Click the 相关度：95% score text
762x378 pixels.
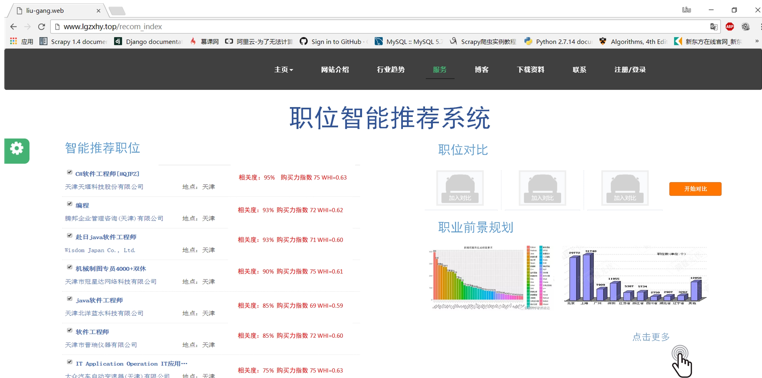[x=257, y=178]
